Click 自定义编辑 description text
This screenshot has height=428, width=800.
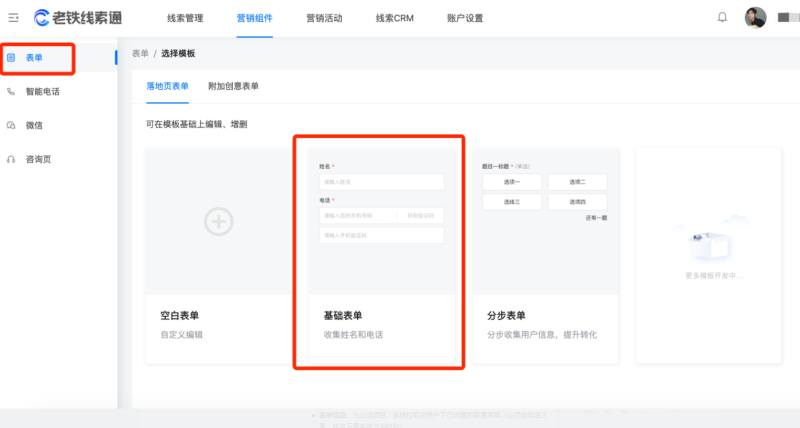tap(182, 335)
